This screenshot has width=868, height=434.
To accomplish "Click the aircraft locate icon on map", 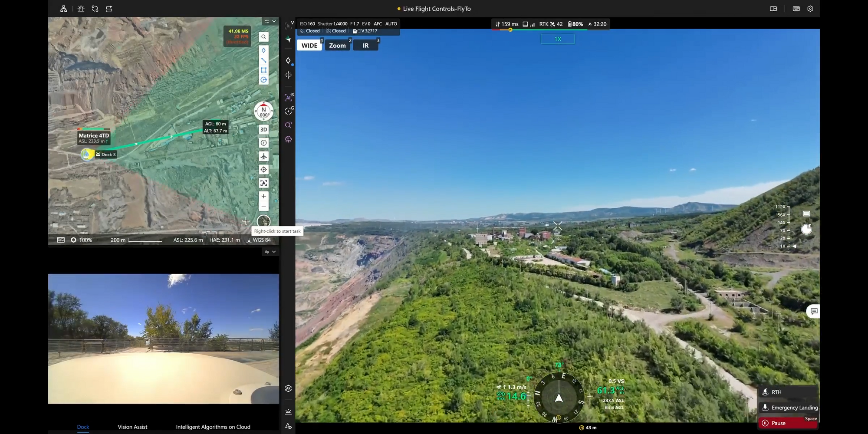I will (263, 156).
